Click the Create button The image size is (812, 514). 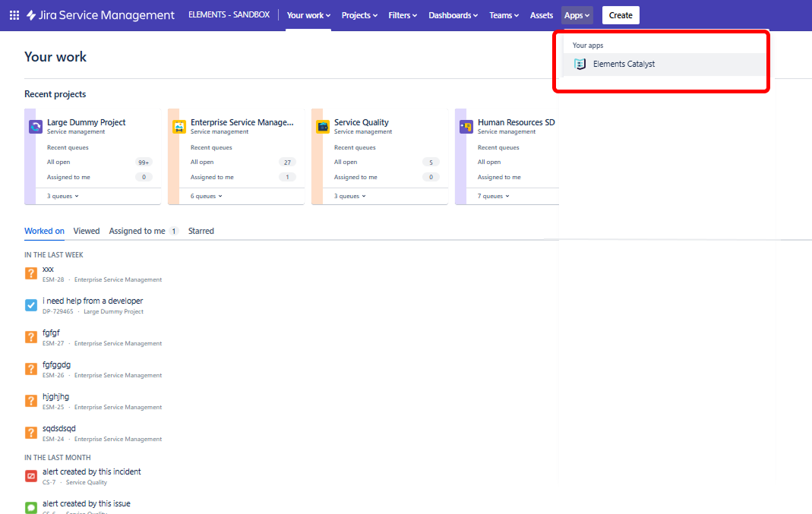621,14
